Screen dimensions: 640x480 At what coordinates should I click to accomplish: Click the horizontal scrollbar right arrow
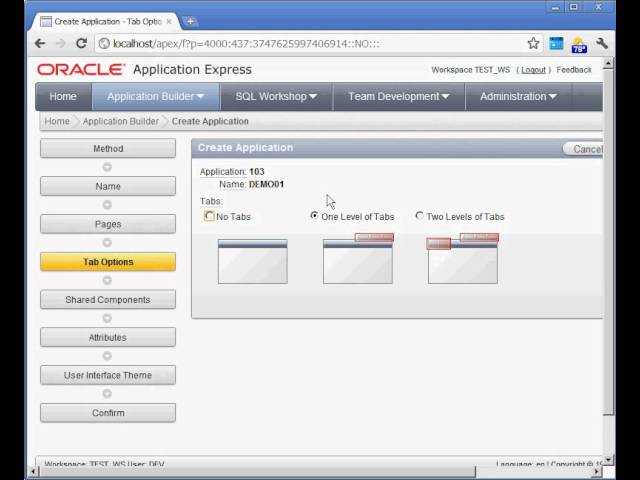[597, 471]
